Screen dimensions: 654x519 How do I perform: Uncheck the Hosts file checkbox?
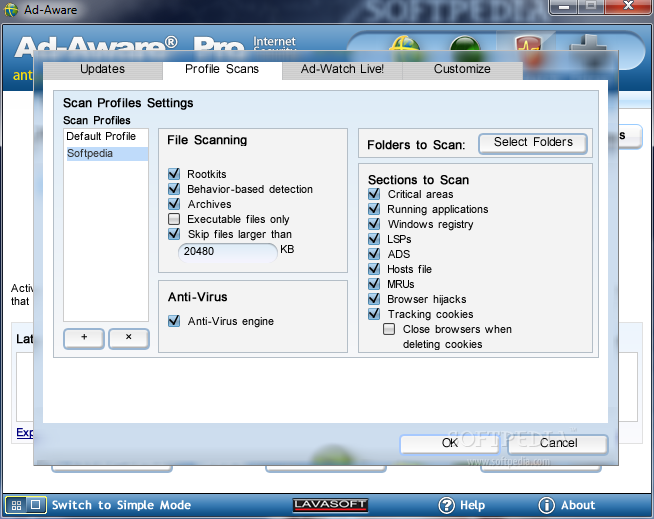click(x=374, y=269)
